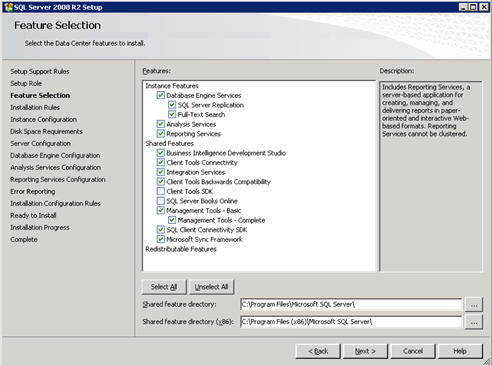Viewport: 492px width, 366px height.
Task: Enable Client Tools SDK checkbox
Action: click(161, 191)
